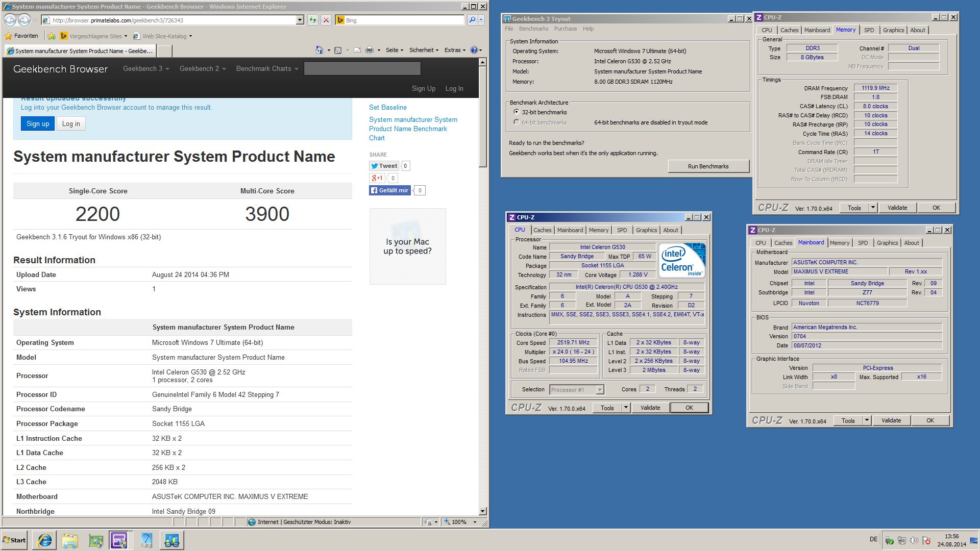Click the Geekbench Browser search field

click(362, 68)
